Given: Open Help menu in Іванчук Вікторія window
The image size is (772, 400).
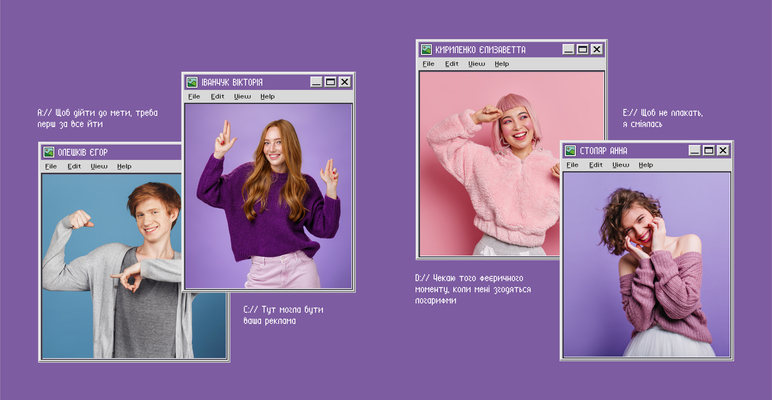Looking at the screenshot, I should click(267, 97).
